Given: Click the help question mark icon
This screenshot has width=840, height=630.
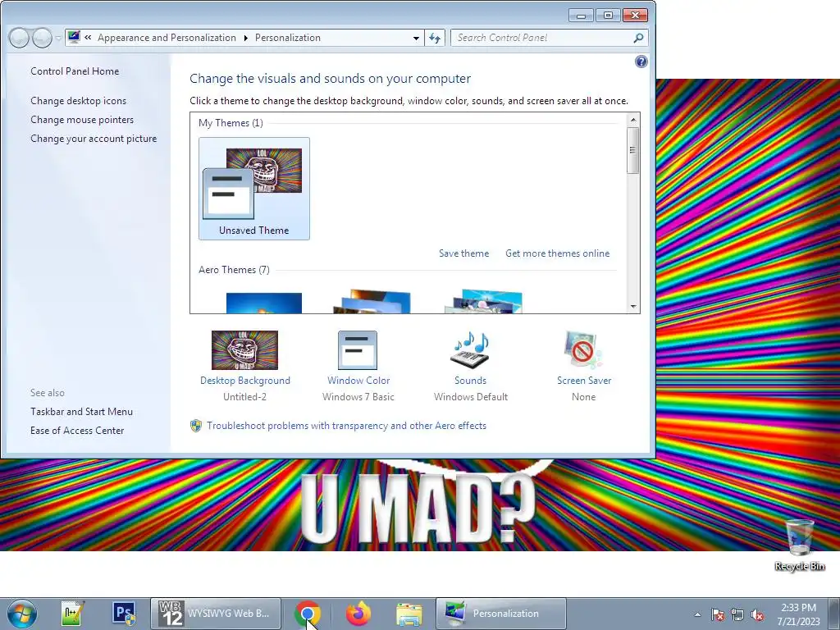Looking at the screenshot, I should pos(641,62).
